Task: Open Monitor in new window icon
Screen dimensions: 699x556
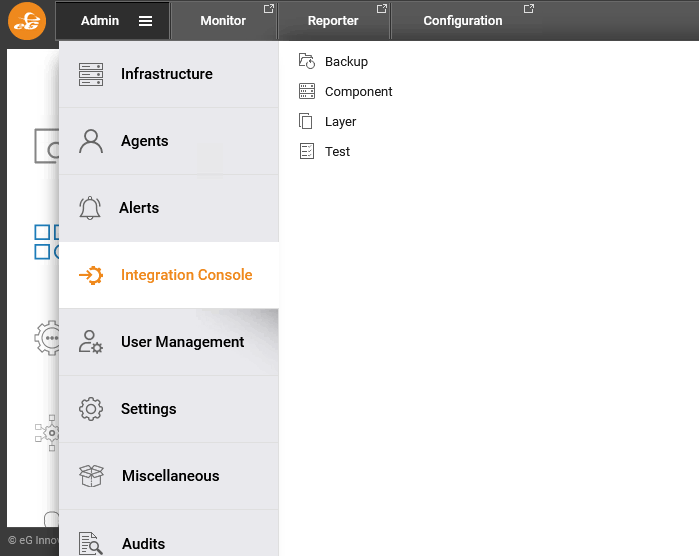Action: click(268, 8)
